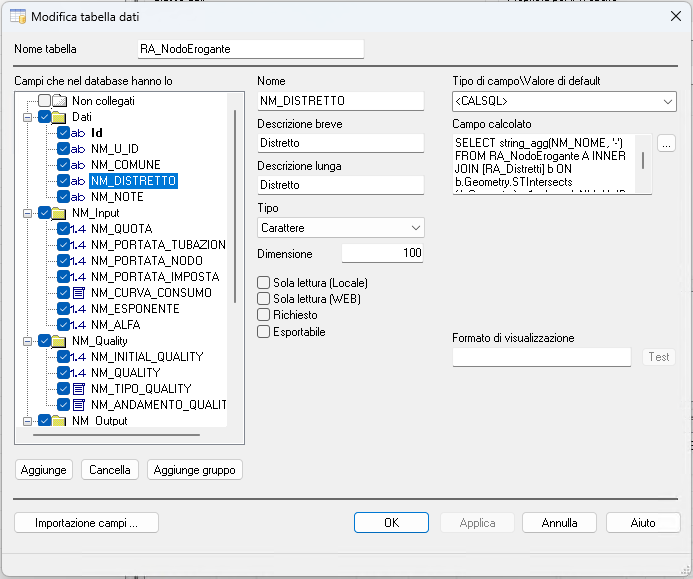Click the NM_Input folder icon
This screenshot has height=579, width=693.
tap(60, 213)
